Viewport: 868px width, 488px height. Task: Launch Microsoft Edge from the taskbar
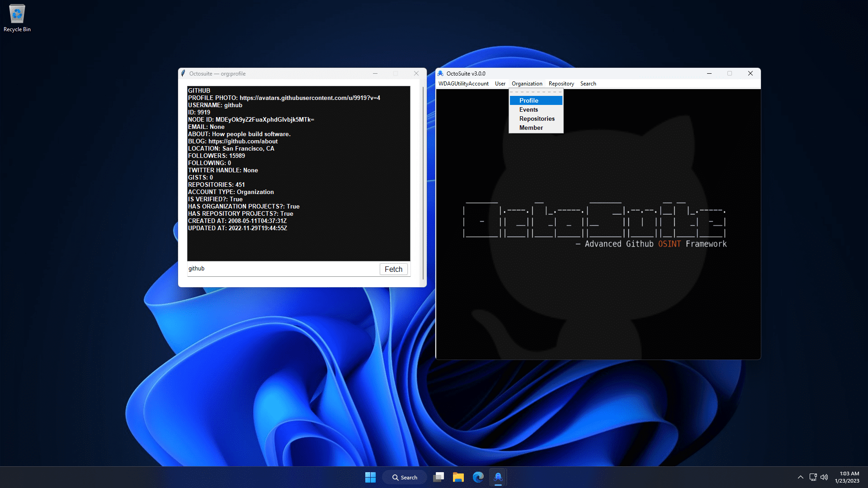pos(478,477)
